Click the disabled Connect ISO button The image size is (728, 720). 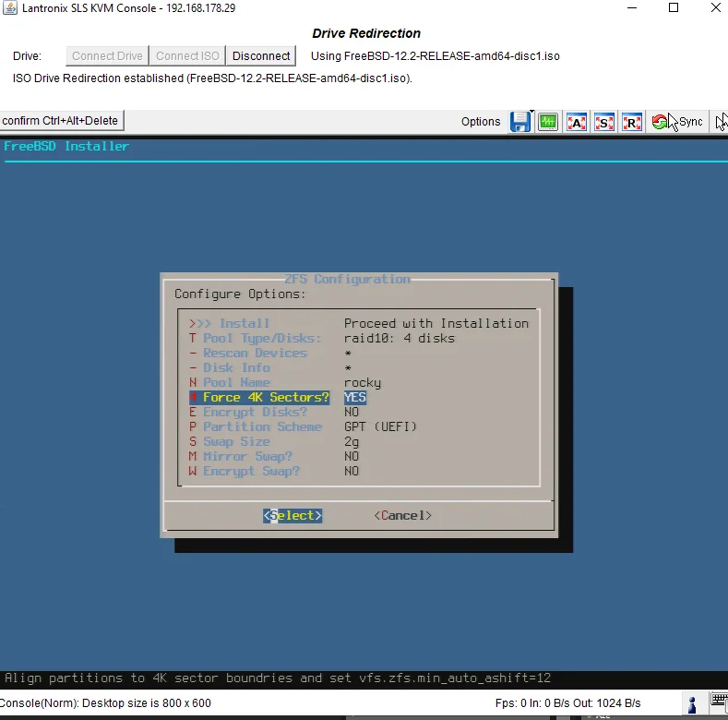(x=187, y=55)
